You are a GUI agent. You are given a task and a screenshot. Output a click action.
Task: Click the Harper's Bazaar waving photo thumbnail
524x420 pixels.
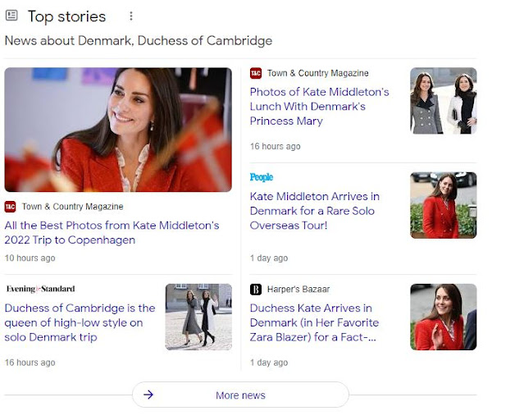click(443, 317)
